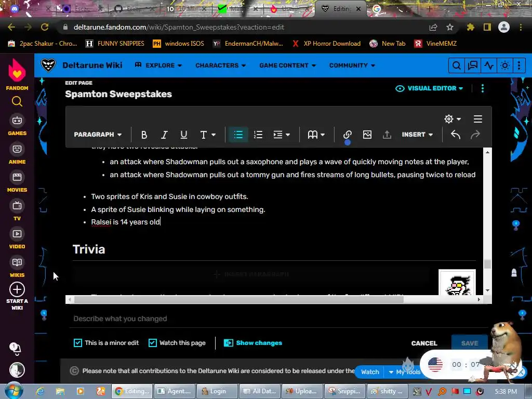
Task: Open the FUNNY SNIPPIES bookmark
Action: point(115,44)
